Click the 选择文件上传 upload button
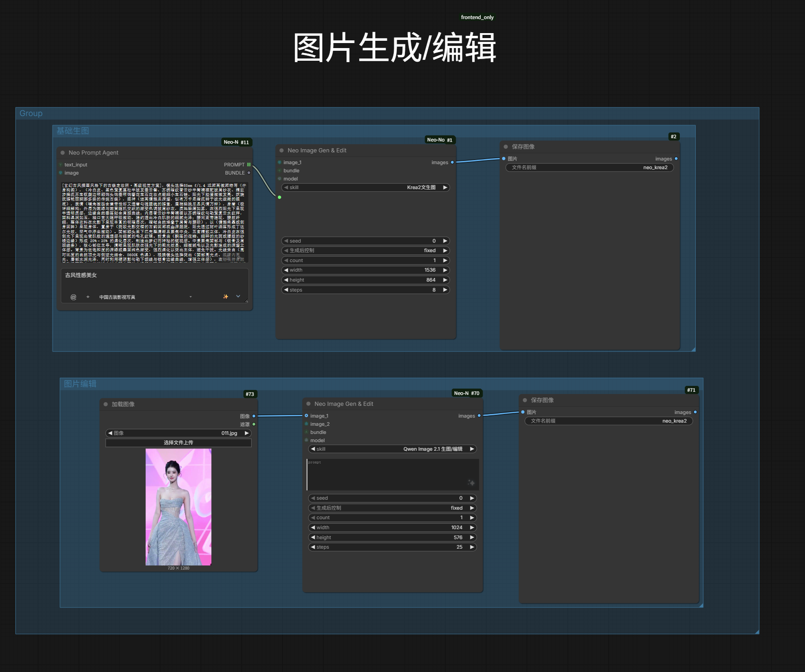This screenshot has width=805, height=672. point(178,443)
